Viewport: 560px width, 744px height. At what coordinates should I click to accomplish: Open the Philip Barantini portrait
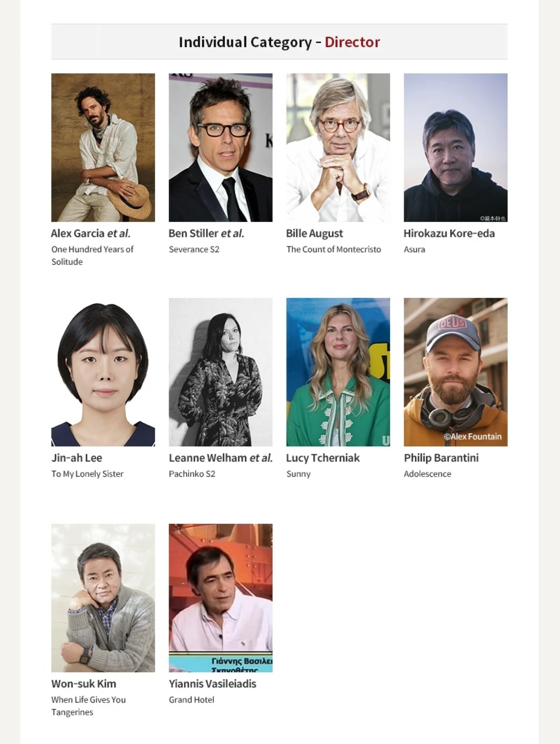point(455,372)
